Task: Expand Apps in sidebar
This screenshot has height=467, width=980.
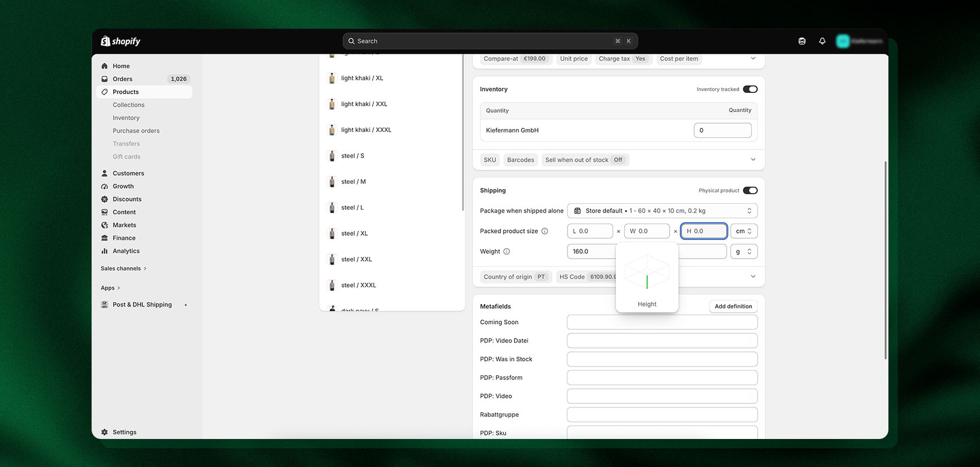Action: (110, 288)
